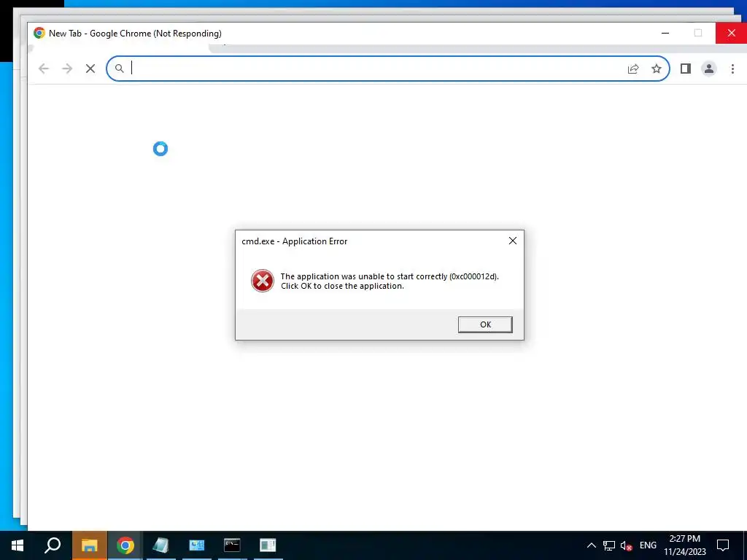The width and height of the screenshot is (747, 560).
Task: Click the 'unable to start correctly' error message
Action: point(390,281)
